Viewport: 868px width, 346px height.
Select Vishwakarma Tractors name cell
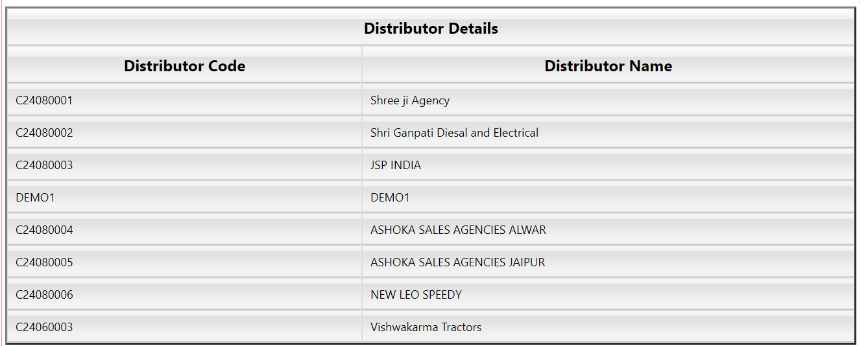coord(608,327)
